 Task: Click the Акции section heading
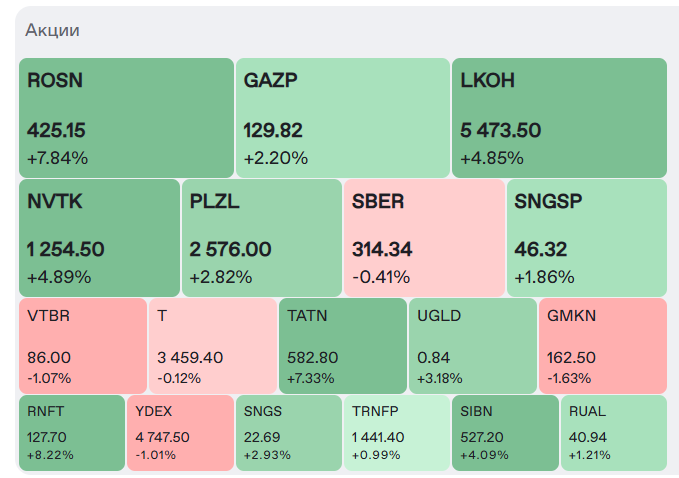[x=53, y=31]
